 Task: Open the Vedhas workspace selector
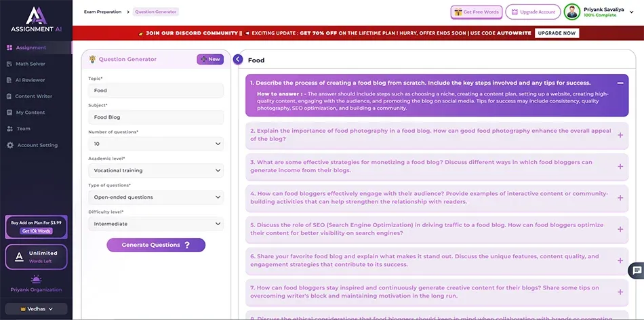pyautogui.click(x=36, y=309)
